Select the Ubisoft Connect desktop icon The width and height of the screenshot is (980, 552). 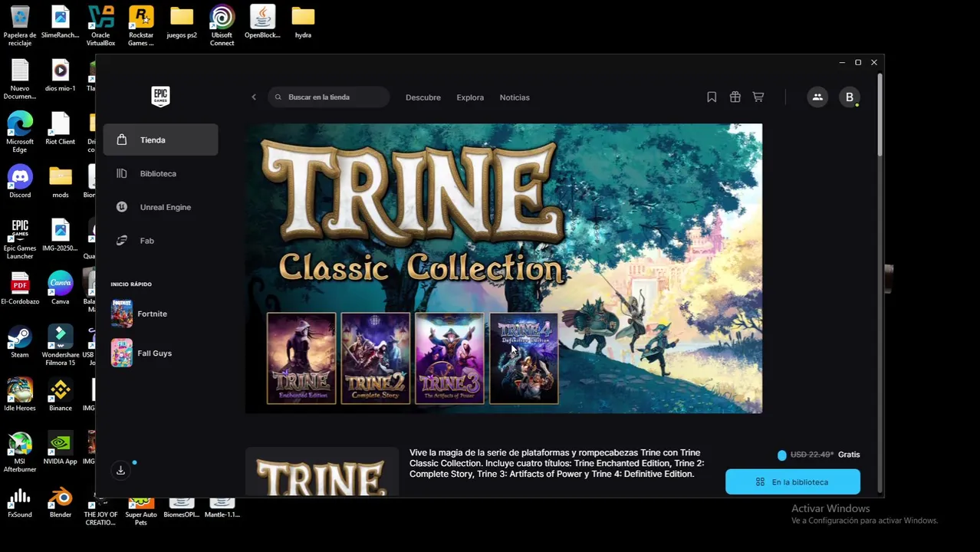pyautogui.click(x=222, y=25)
